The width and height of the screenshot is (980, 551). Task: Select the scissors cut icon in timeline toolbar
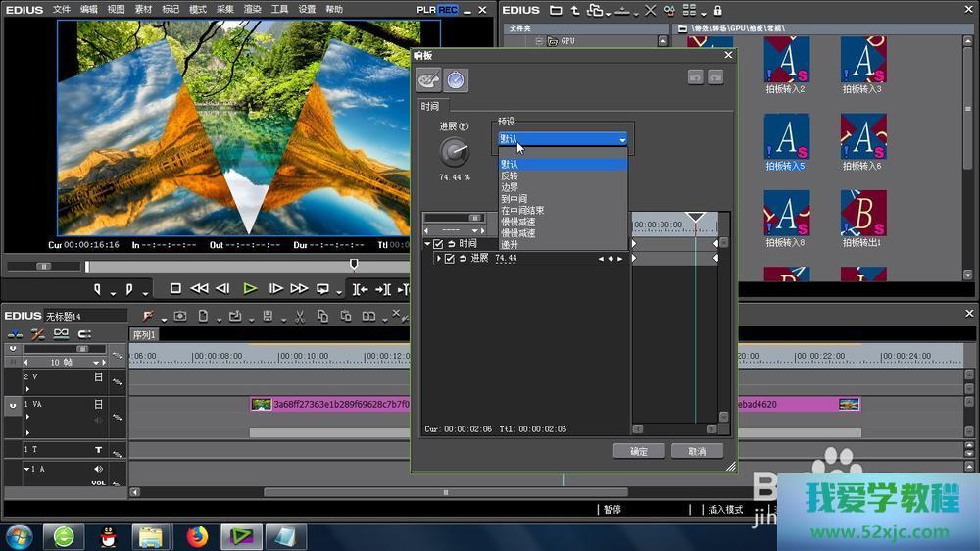tap(298, 316)
